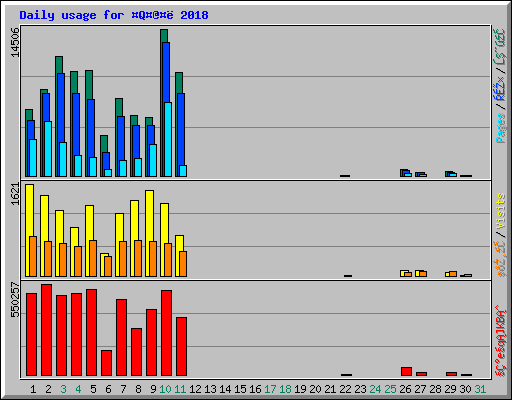This screenshot has height=400, width=512.
Task: Click the y-axis value 550257
Action: click(15, 299)
